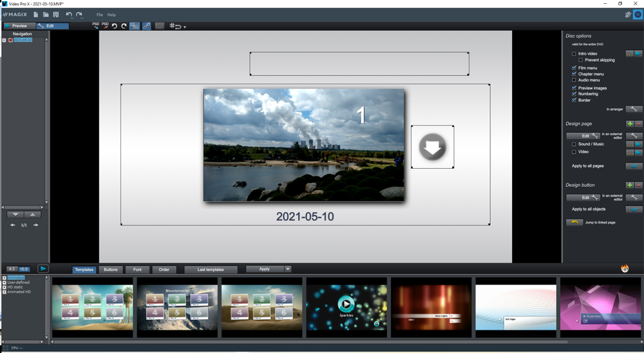The image size is (644, 353).
Task: Select the Sparkles menu template thumbnail
Action: [346, 307]
